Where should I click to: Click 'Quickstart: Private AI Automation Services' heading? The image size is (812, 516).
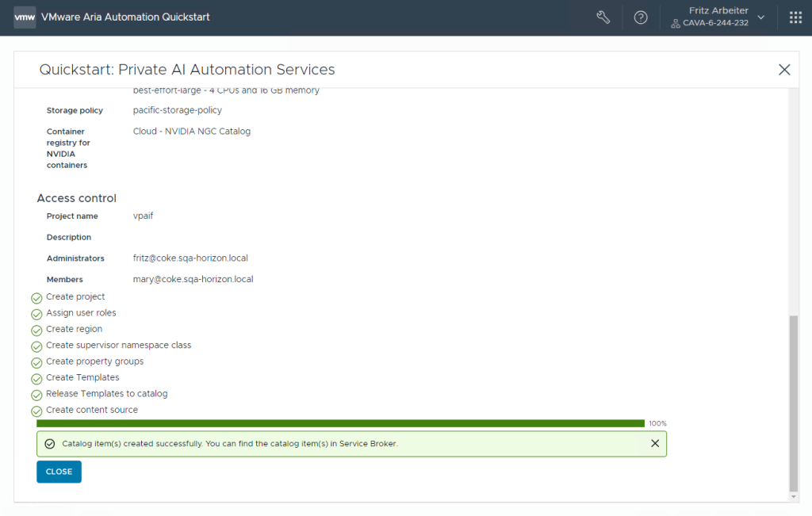[x=187, y=69]
